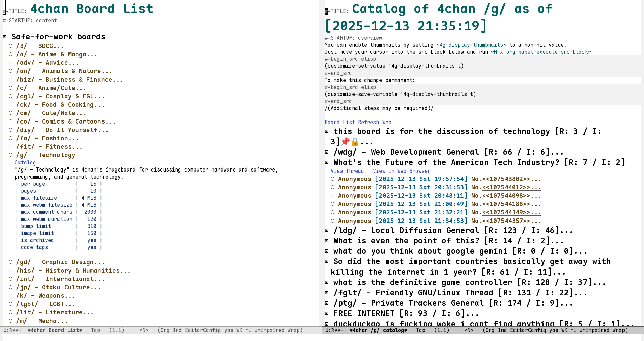Click the 'max comment chars' table cell
Image resolution: width=644 pixels, height=341 pixels.
(x=46, y=212)
